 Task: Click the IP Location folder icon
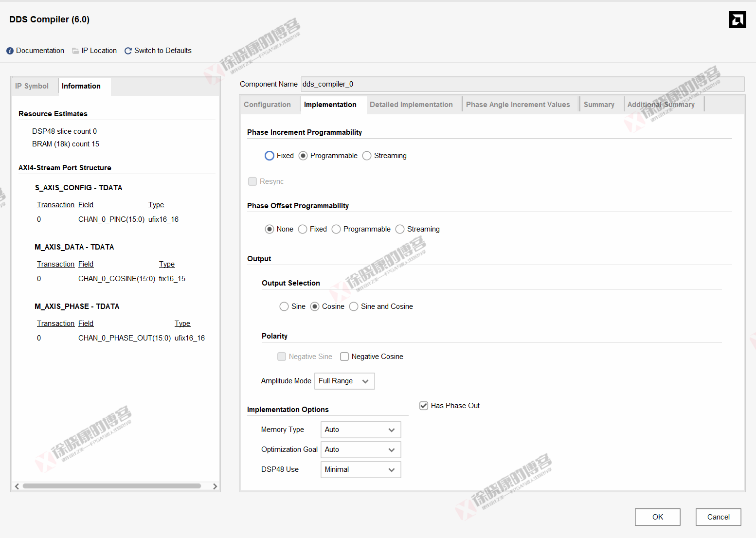click(x=75, y=51)
